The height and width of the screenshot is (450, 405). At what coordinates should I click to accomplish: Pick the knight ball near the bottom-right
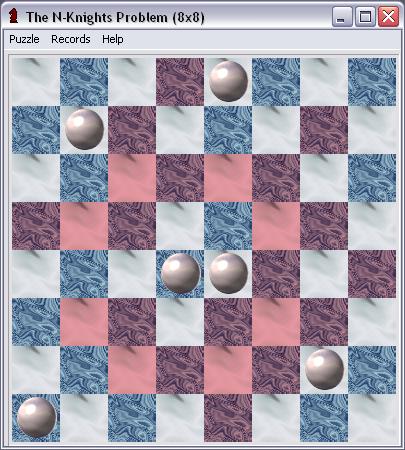click(x=325, y=369)
